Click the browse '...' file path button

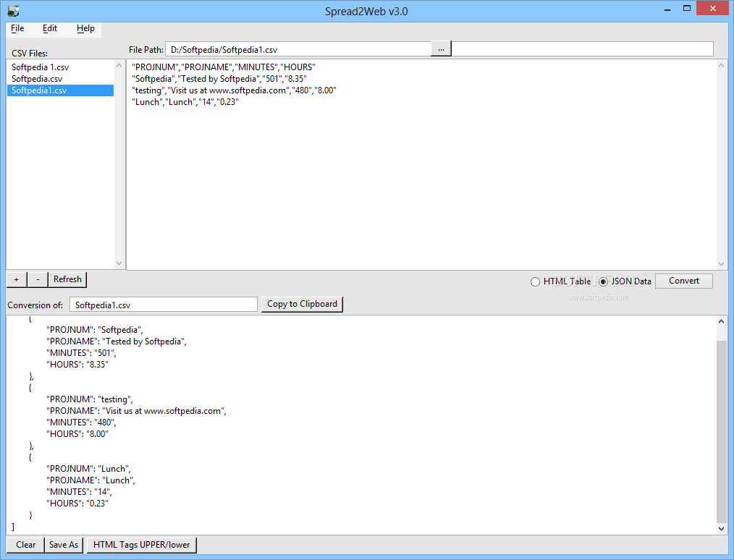[441, 48]
